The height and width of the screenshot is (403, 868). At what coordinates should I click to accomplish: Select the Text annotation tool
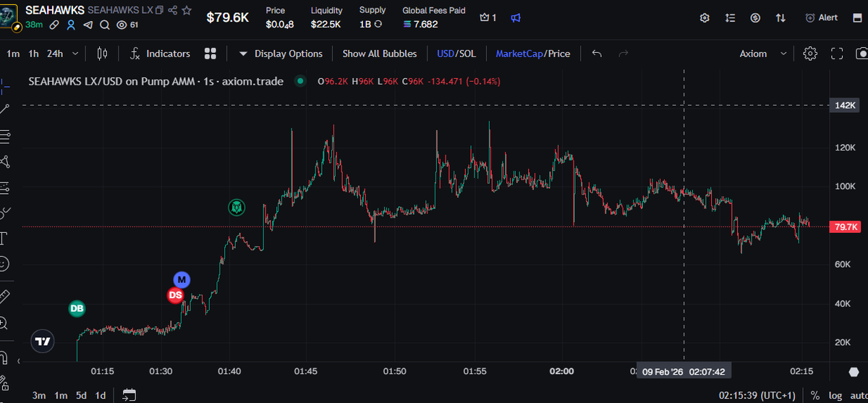coord(4,238)
